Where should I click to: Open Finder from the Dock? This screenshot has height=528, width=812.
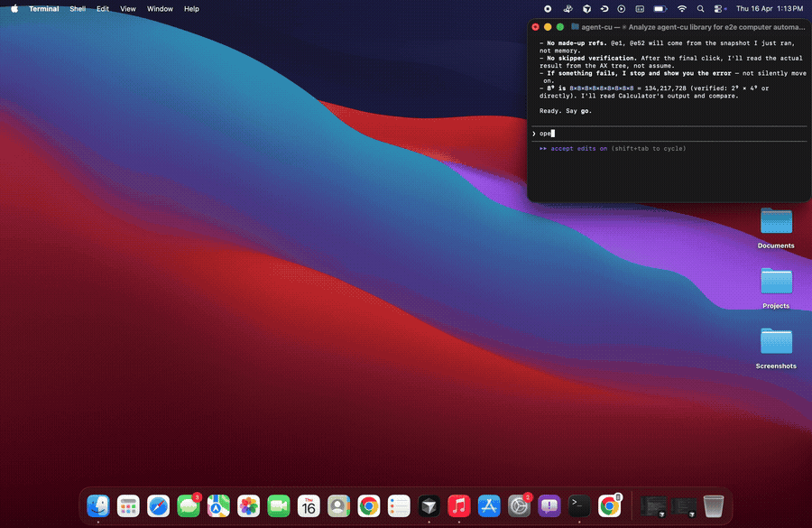coord(97,505)
